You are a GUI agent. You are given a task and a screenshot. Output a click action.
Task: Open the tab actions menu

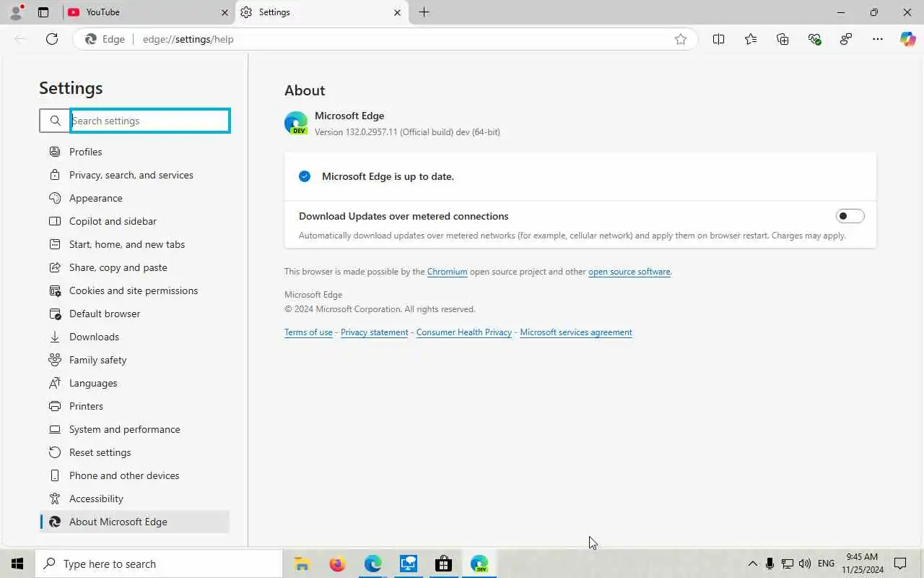click(43, 12)
